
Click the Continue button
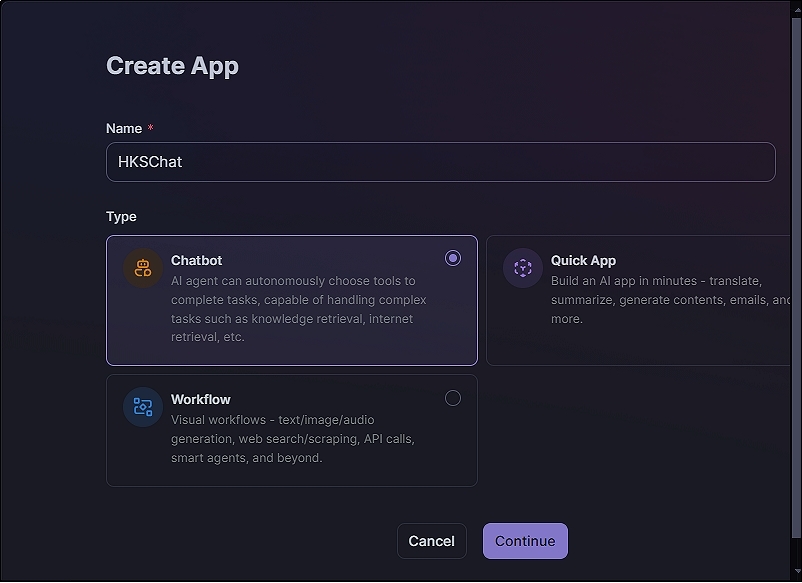(x=525, y=540)
